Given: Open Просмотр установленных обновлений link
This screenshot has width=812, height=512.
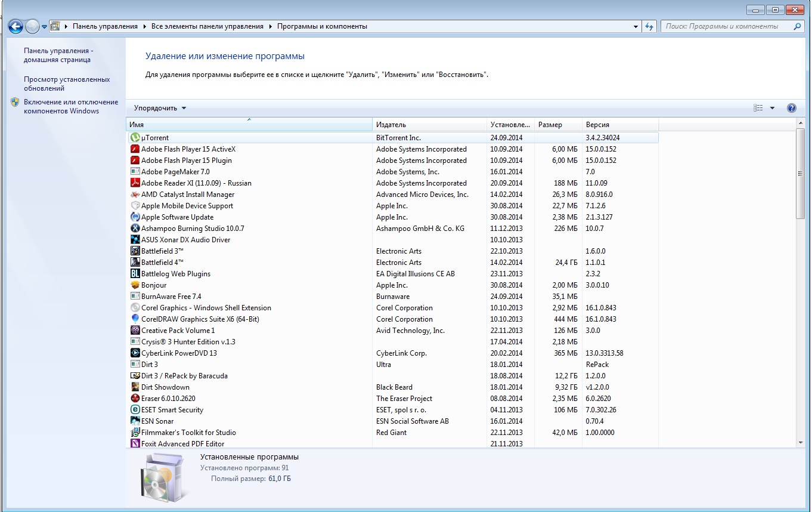Looking at the screenshot, I should point(67,84).
